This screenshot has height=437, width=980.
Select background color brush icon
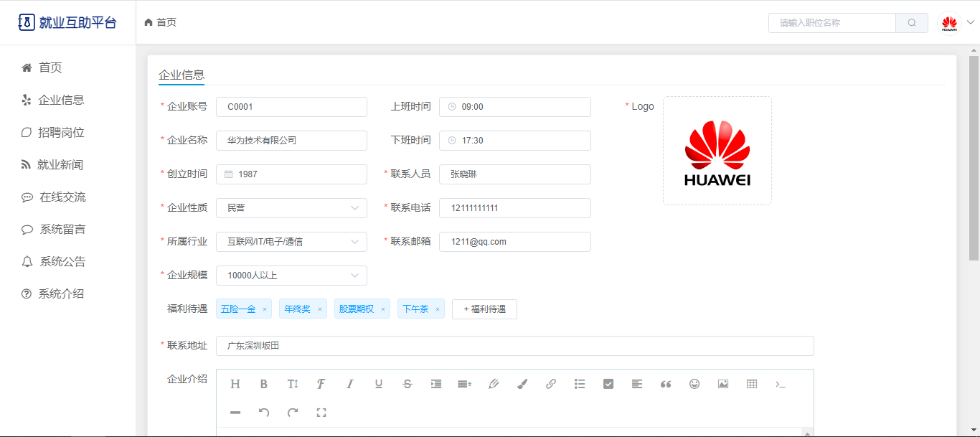click(522, 384)
